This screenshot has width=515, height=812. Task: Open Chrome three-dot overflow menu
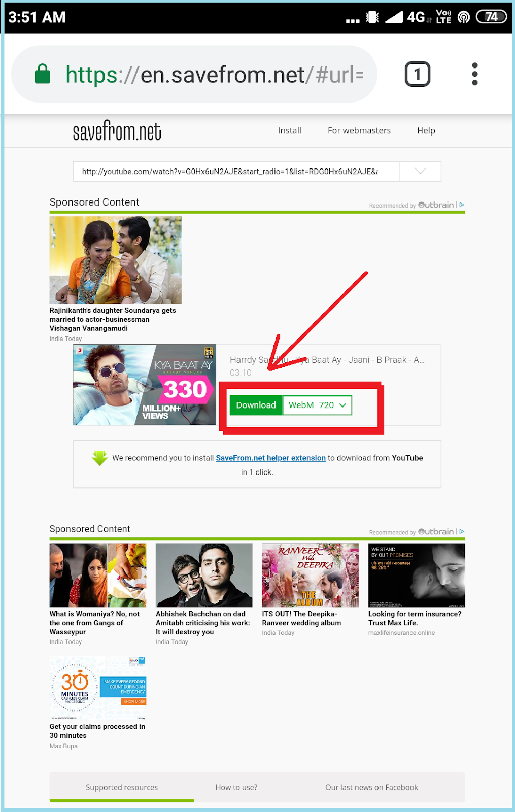point(474,74)
